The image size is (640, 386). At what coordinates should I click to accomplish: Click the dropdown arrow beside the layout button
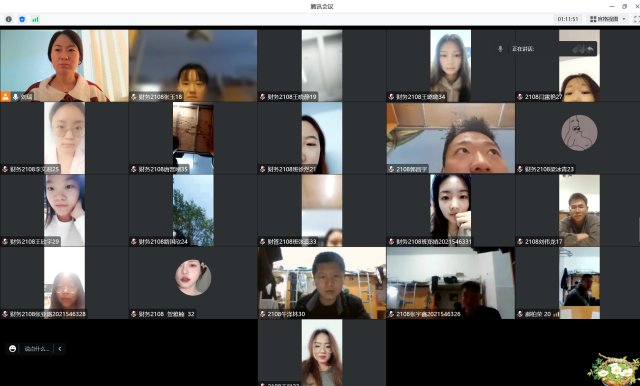[624, 19]
